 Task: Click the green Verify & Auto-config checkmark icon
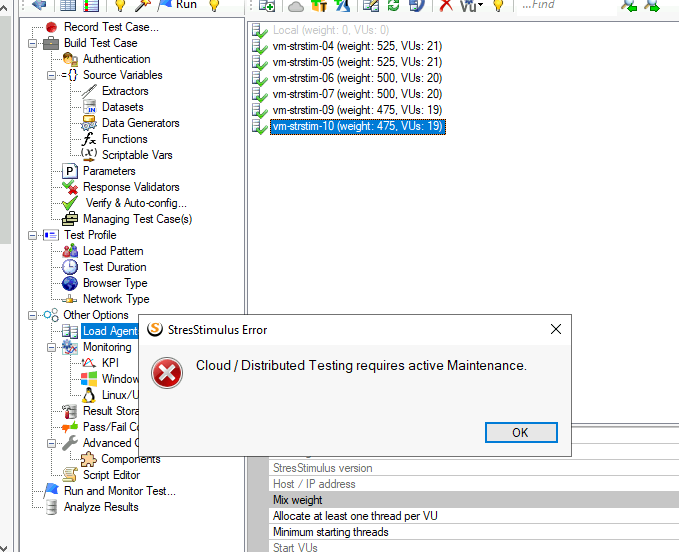[70, 203]
